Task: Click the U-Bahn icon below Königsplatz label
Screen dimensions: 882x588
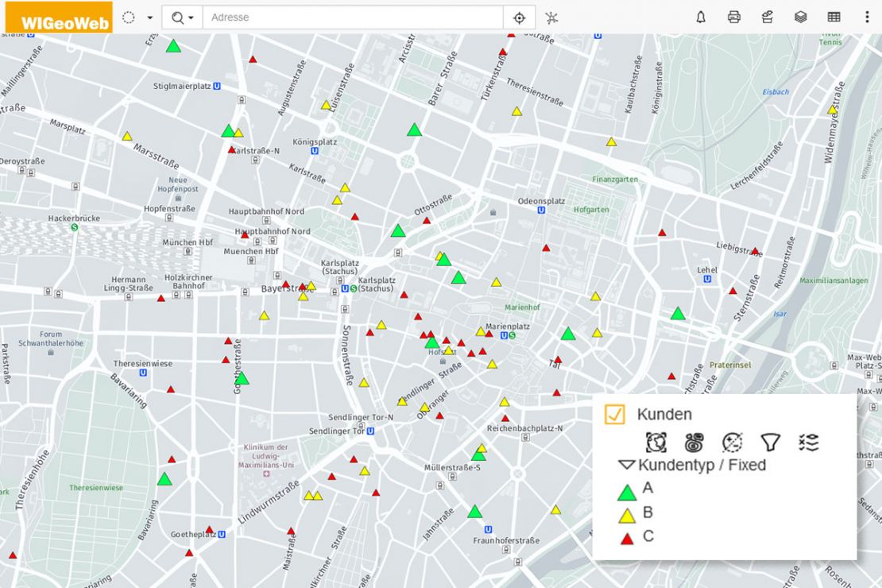Action: [x=315, y=151]
